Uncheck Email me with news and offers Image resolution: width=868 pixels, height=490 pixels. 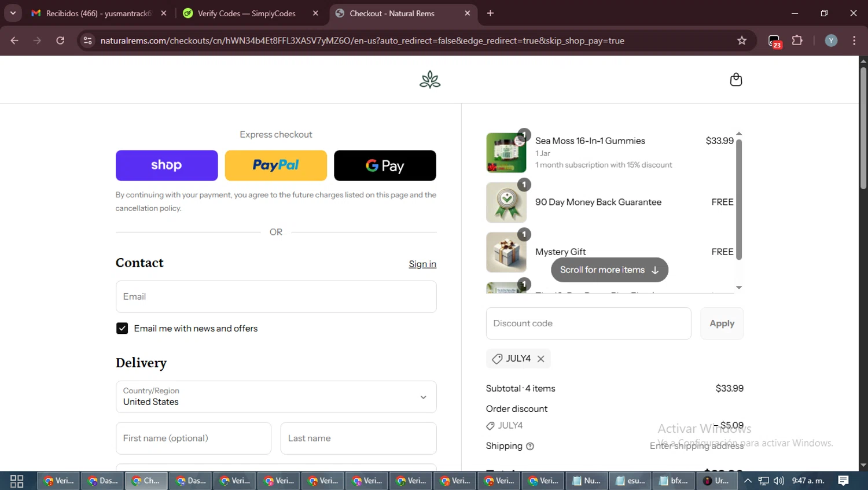coord(122,329)
